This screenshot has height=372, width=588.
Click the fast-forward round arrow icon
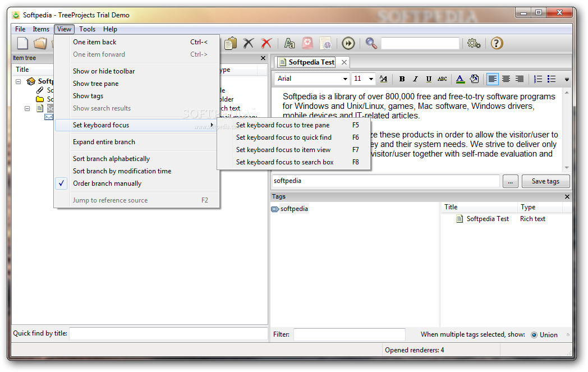348,44
